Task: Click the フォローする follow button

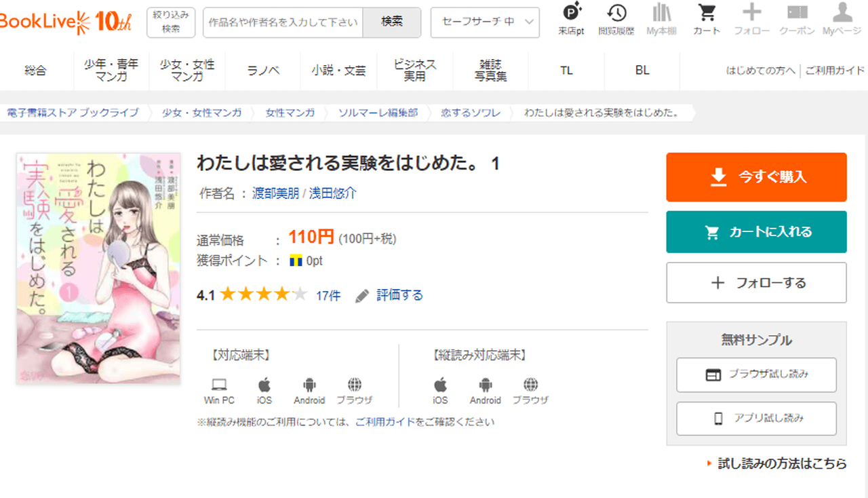Action: (x=756, y=283)
